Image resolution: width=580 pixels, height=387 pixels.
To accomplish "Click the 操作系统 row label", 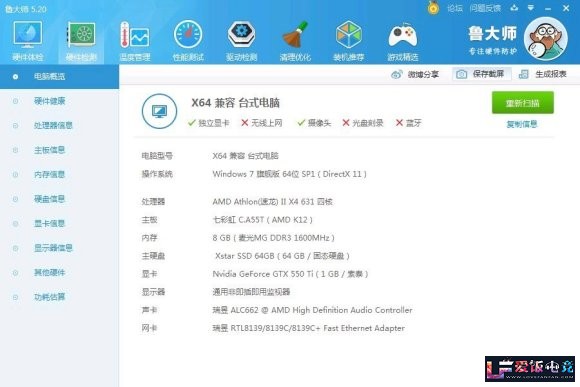I will pyautogui.click(x=157, y=174).
